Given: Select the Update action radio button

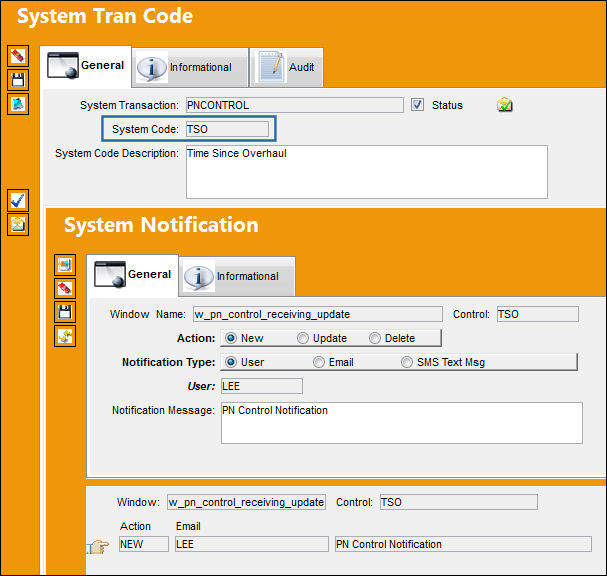Looking at the screenshot, I should coord(303,338).
